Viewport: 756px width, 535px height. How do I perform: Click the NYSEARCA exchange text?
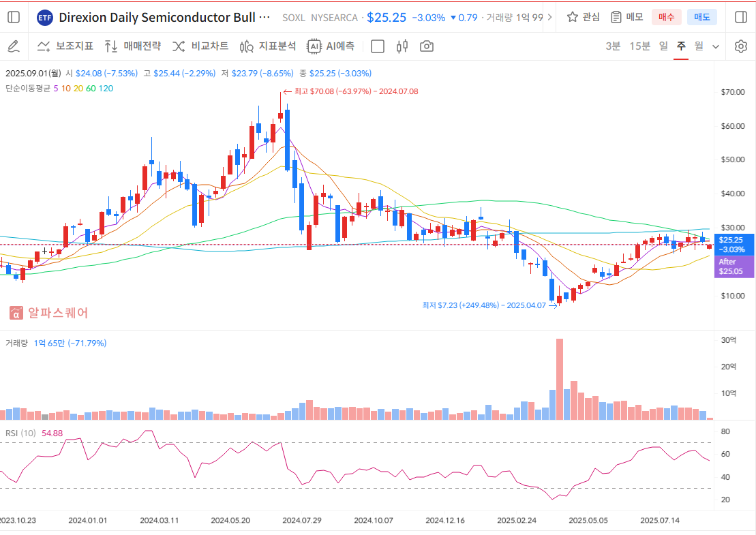334,18
